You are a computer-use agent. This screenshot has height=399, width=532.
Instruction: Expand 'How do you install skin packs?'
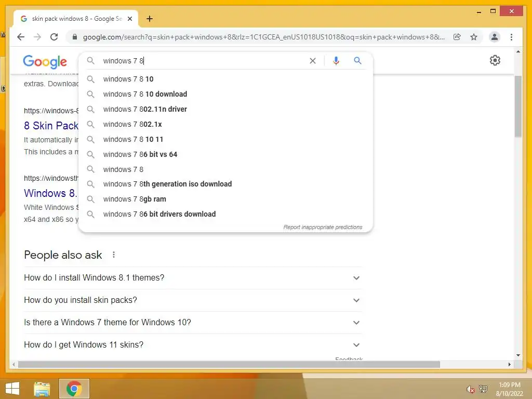pos(193,300)
